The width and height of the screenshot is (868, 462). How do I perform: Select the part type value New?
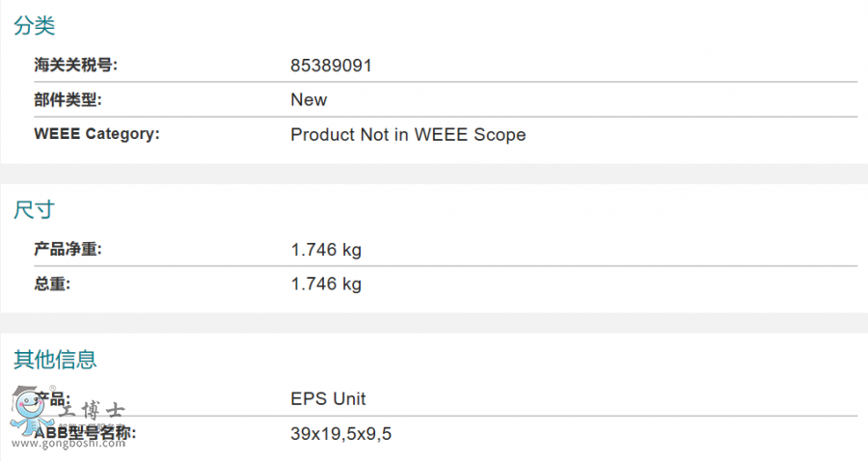[309, 99]
